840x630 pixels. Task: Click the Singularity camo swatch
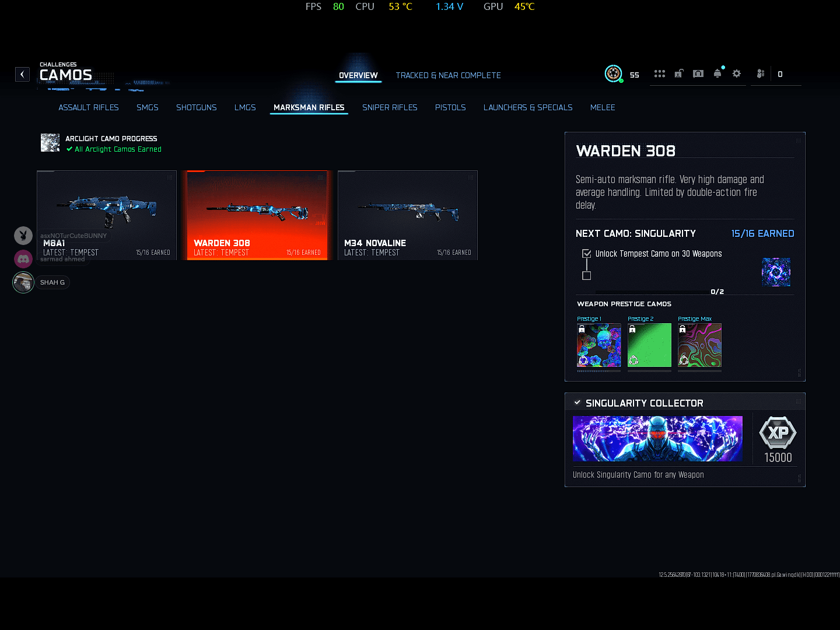tap(776, 272)
